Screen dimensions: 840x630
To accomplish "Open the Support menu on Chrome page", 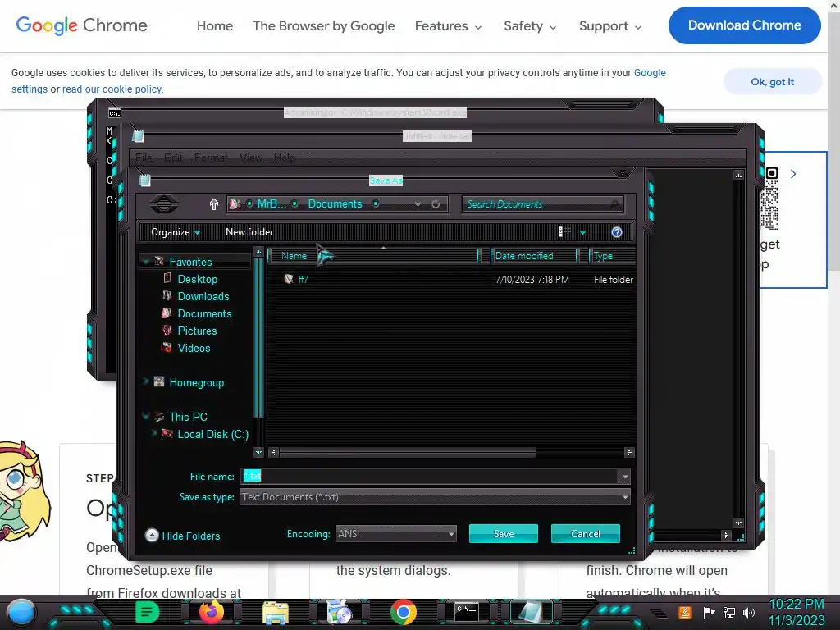I will pos(610,25).
